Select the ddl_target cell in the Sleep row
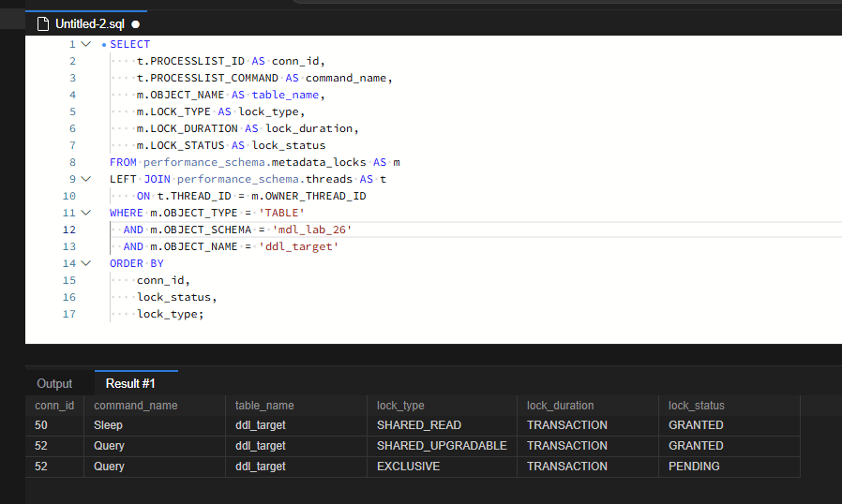842x504 pixels. pos(296,425)
